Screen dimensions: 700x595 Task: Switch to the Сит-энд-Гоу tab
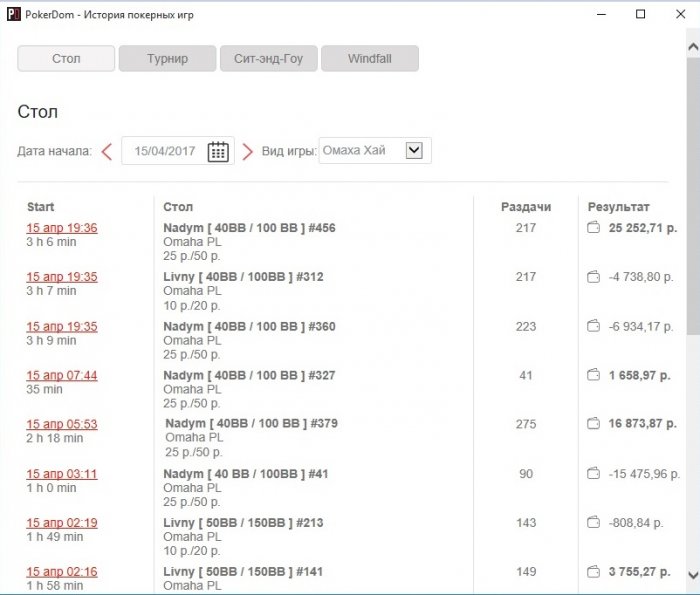pyautogui.click(x=268, y=59)
